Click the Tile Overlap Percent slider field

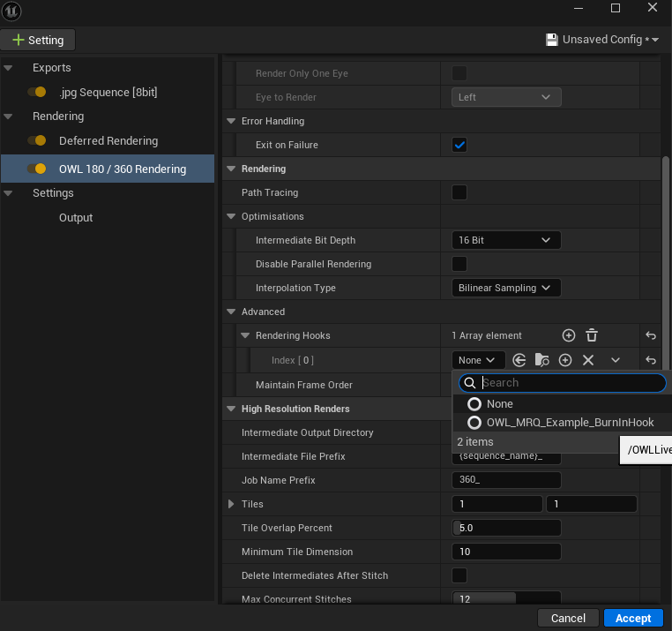[505, 528]
